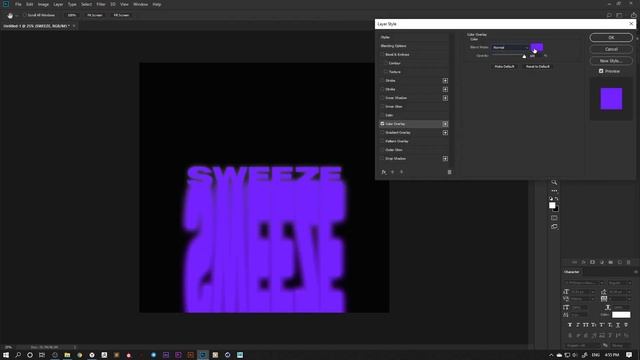640x360 pixels.
Task: Click the move effect down arrow
Action: (402, 172)
